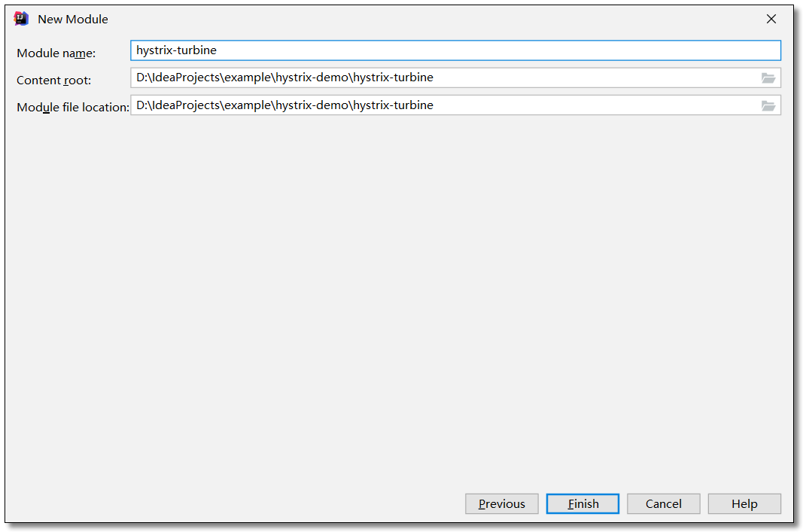Close the New Module window
Screen dimensions: 803x532
click(x=771, y=19)
